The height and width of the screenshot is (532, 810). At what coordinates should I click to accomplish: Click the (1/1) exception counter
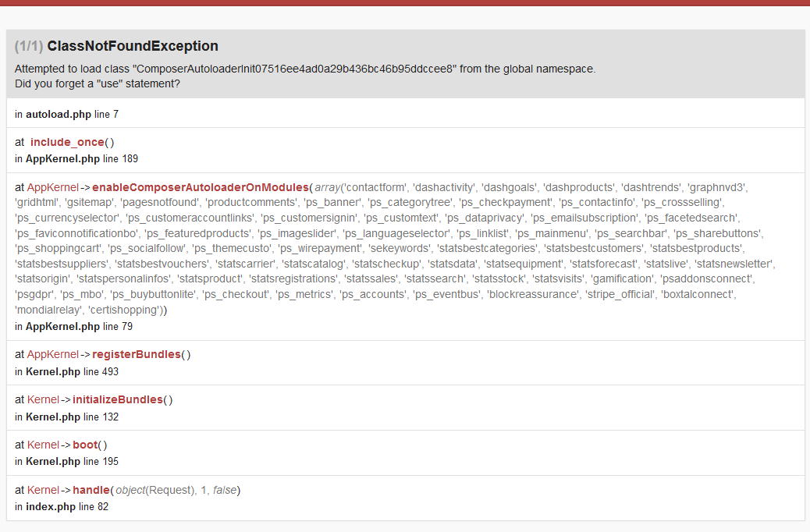[28, 46]
